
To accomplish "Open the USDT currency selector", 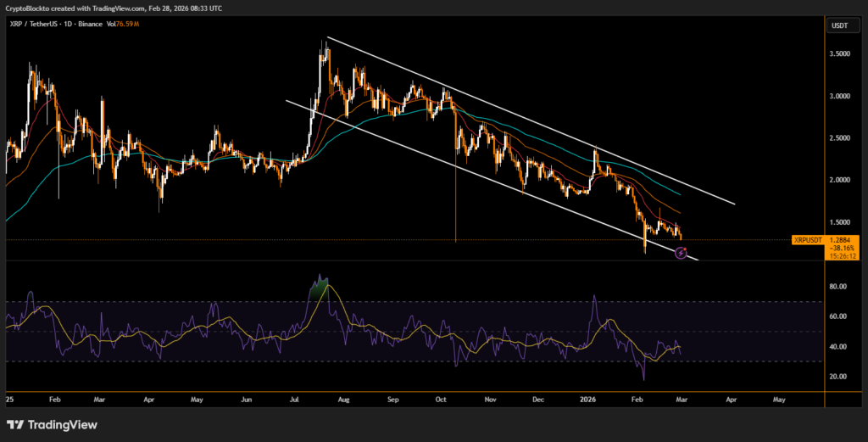I will click(x=839, y=25).
